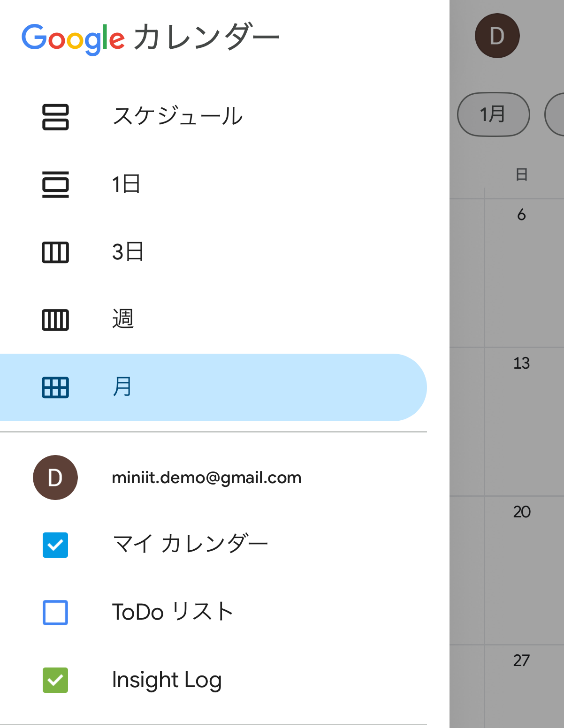Click the Schedule view icon
This screenshot has height=728, width=564.
[55, 117]
